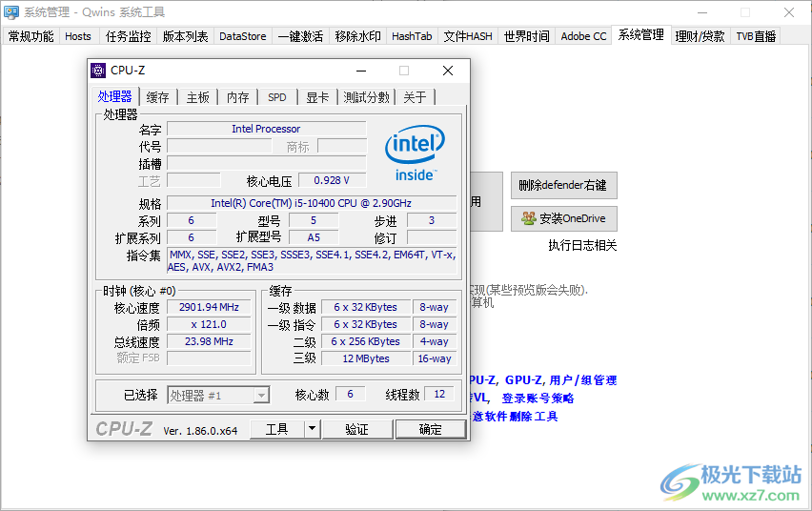Click the 名字 field showing Intel Processor

point(266,129)
